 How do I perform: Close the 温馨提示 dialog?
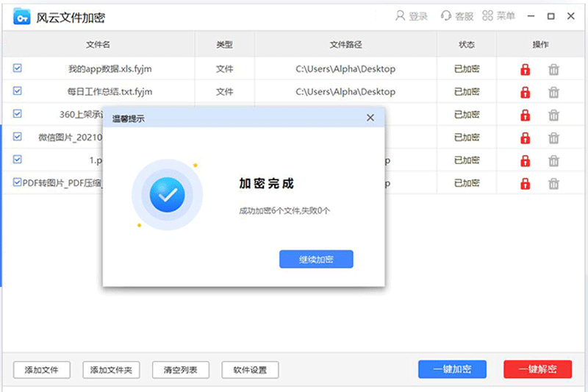click(370, 118)
